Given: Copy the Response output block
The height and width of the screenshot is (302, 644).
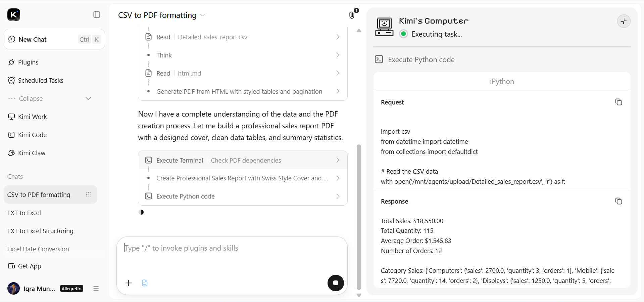Looking at the screenshot, I should 618,201.
